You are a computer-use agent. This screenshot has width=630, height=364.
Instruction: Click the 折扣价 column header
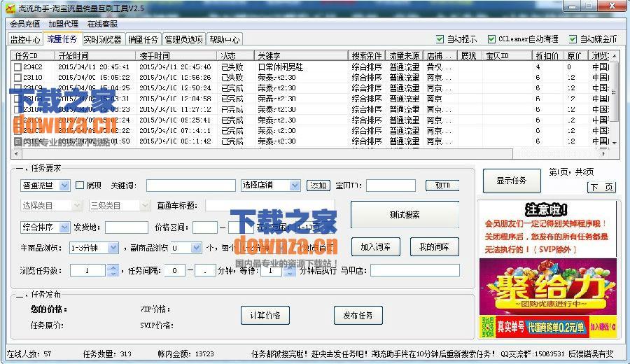click(x=547, y=55)
